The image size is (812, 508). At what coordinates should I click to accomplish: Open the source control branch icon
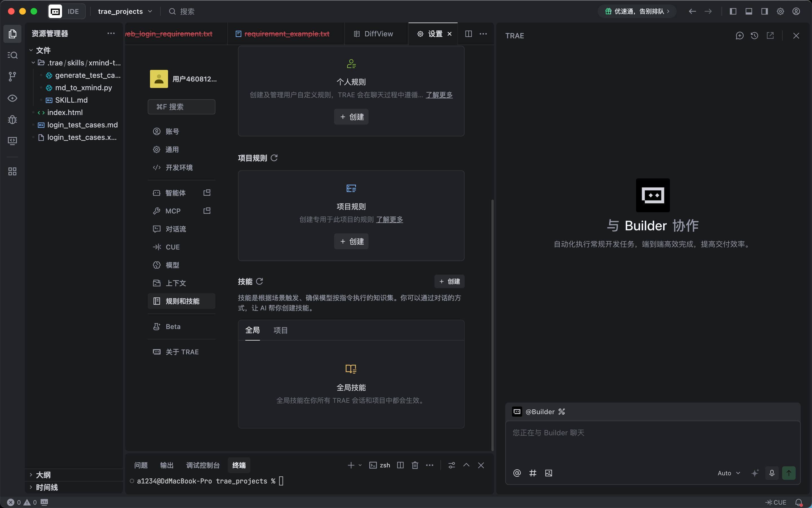pos(12,77)
